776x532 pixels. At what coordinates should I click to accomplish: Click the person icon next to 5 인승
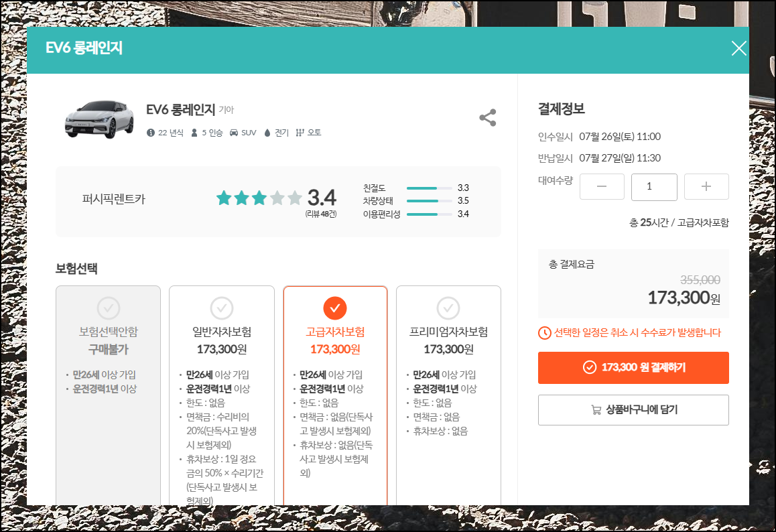click(x=194, y=133)
